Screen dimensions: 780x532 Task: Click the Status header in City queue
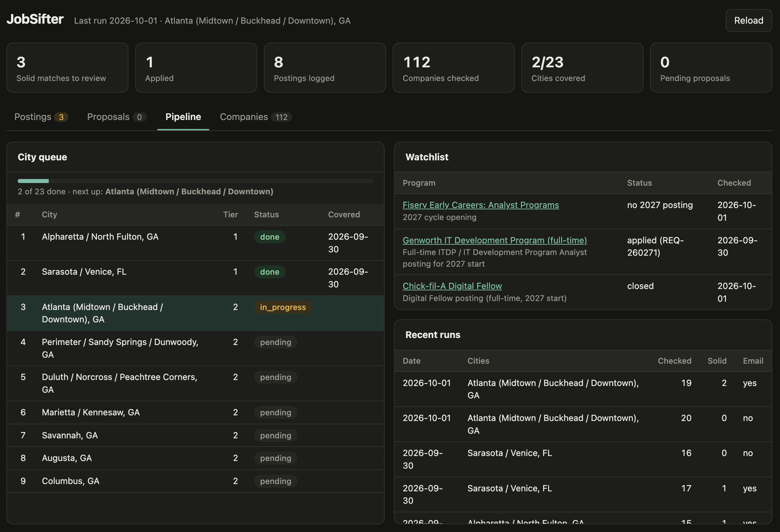[267, 215]
